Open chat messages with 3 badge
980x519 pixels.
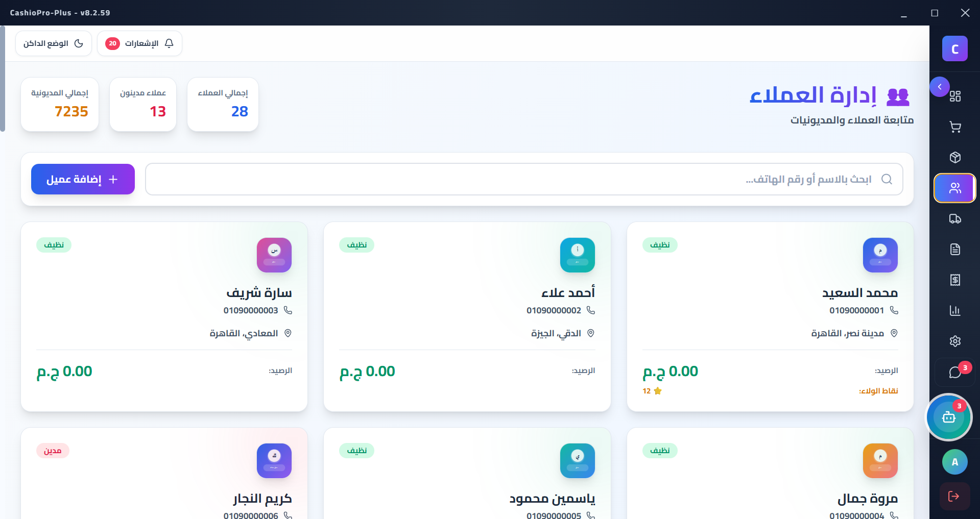pyautogui.click(x=955, y=372)
